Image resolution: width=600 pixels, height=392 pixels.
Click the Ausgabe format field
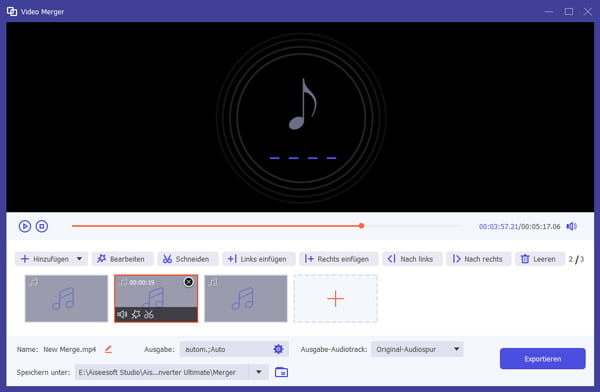tap(234, 349)
